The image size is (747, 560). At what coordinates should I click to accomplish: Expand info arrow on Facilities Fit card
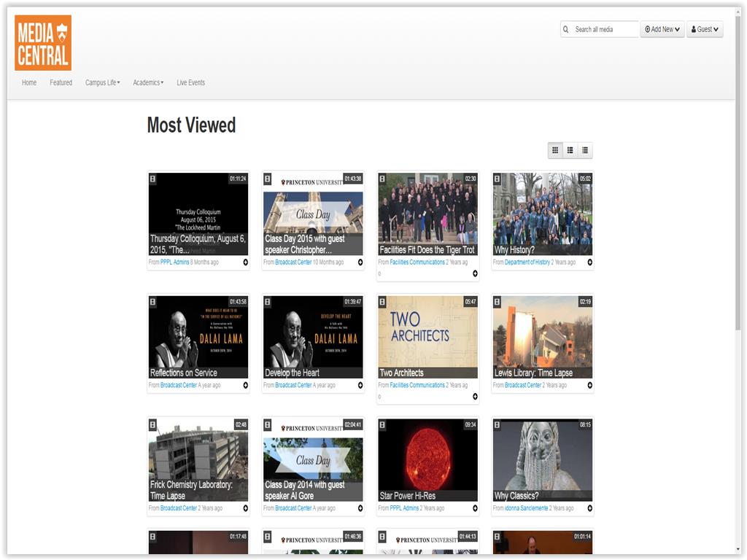coord(475,273)
